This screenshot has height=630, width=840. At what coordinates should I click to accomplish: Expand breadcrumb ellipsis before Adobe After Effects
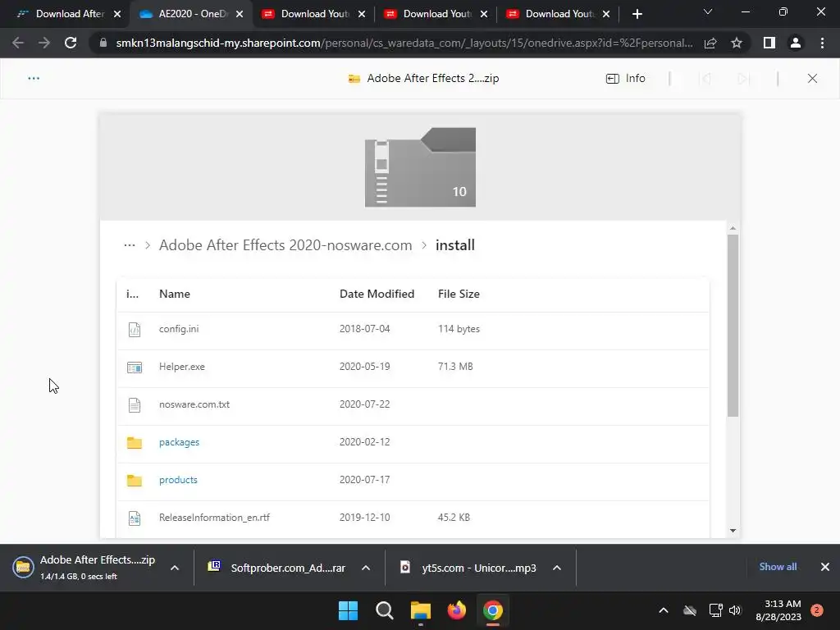(129, 245)
